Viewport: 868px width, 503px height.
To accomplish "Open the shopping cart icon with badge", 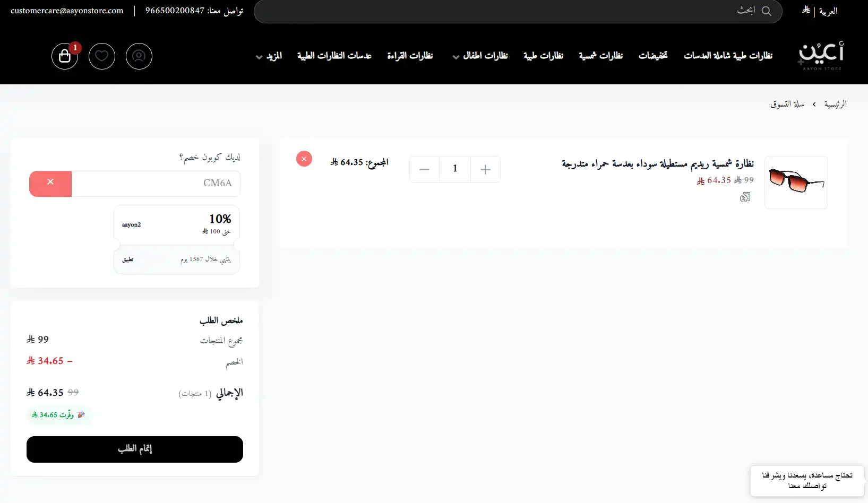I will pyautogui.click(x=65, y=56).
